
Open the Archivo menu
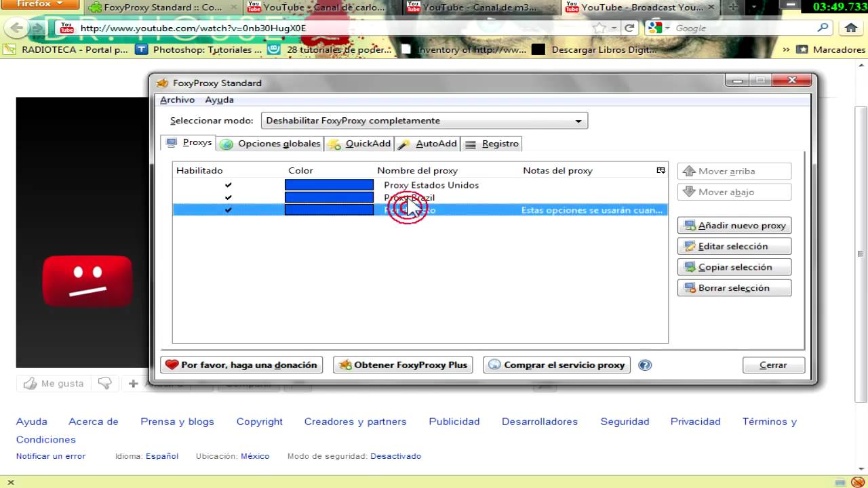tap(177, 100)
